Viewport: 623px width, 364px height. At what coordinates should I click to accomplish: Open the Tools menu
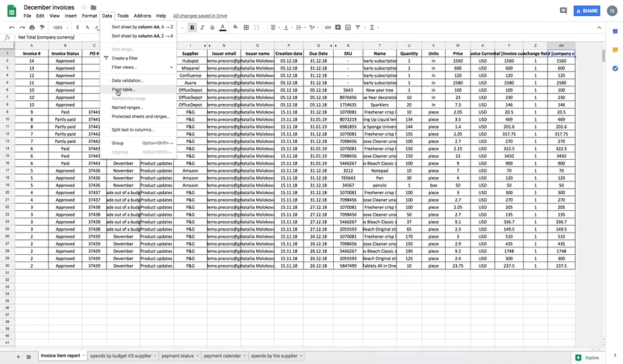123,16
